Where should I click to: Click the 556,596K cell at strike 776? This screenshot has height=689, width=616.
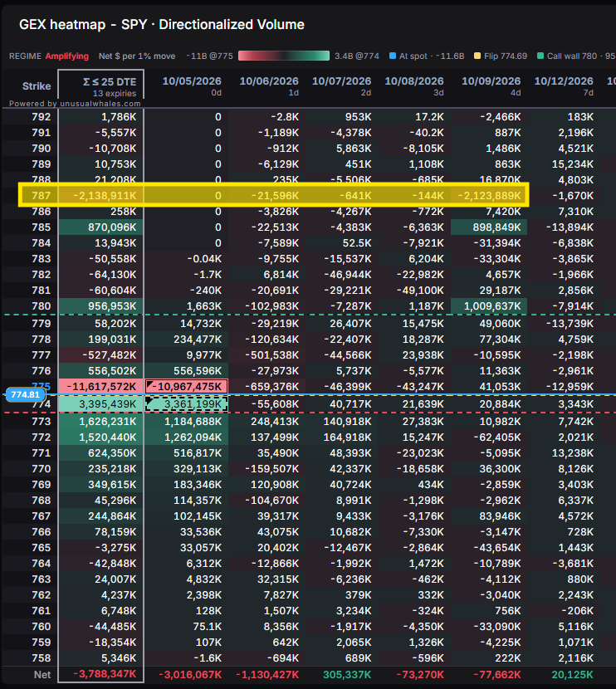pos(186,371)
